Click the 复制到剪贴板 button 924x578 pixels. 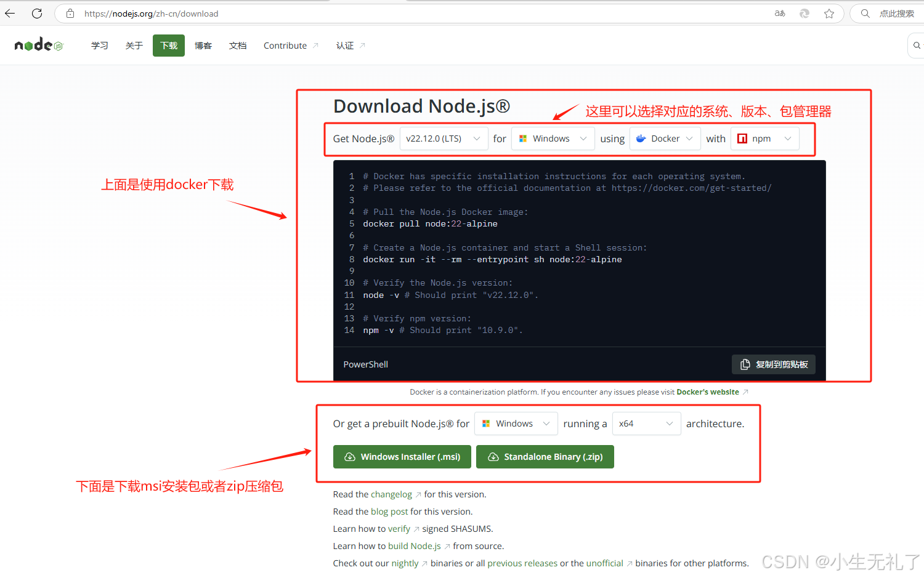(x=774, y=364)
